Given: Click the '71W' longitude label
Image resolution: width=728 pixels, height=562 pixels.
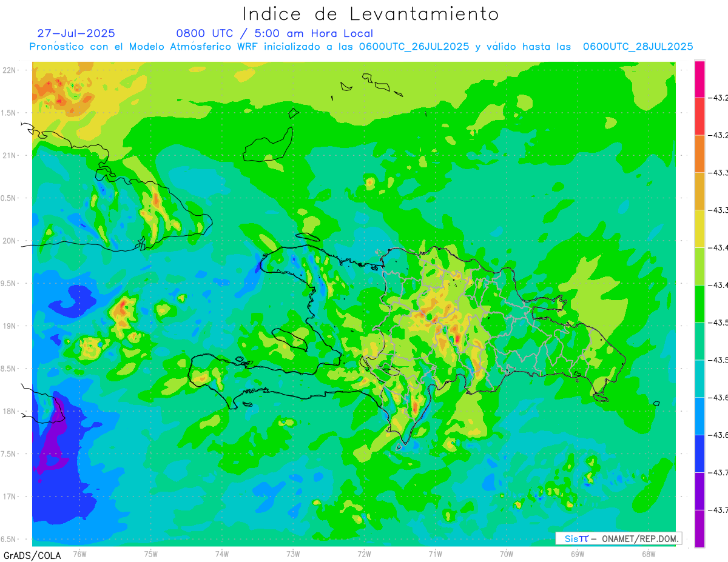Looking at the screenshot, I should pyautogui.click(x=435, y=554).
